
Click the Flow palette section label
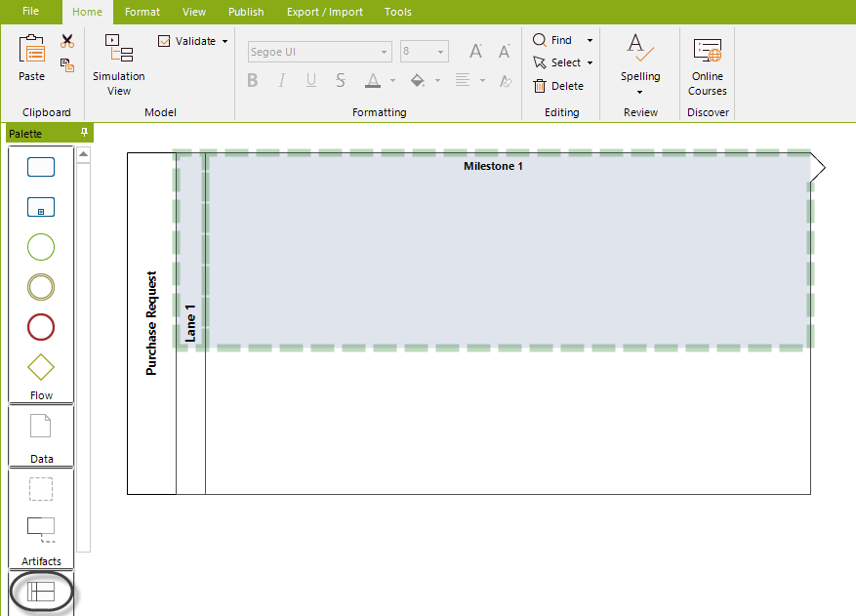tap(42, 395)
